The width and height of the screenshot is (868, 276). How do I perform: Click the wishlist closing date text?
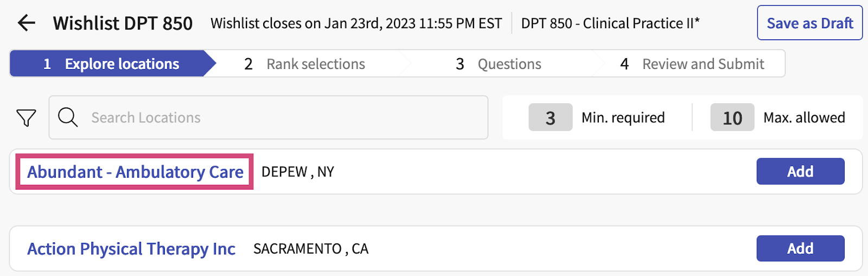coord(356,23)
